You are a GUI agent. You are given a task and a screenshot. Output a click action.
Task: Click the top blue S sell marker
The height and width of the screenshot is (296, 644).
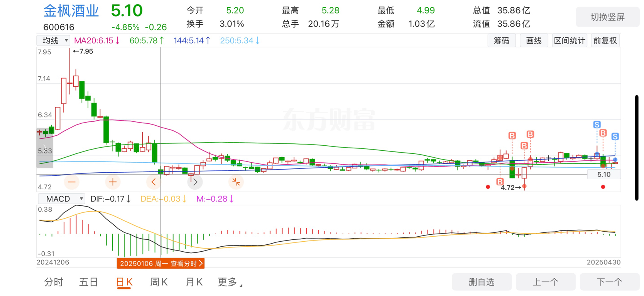coord(597,124)
